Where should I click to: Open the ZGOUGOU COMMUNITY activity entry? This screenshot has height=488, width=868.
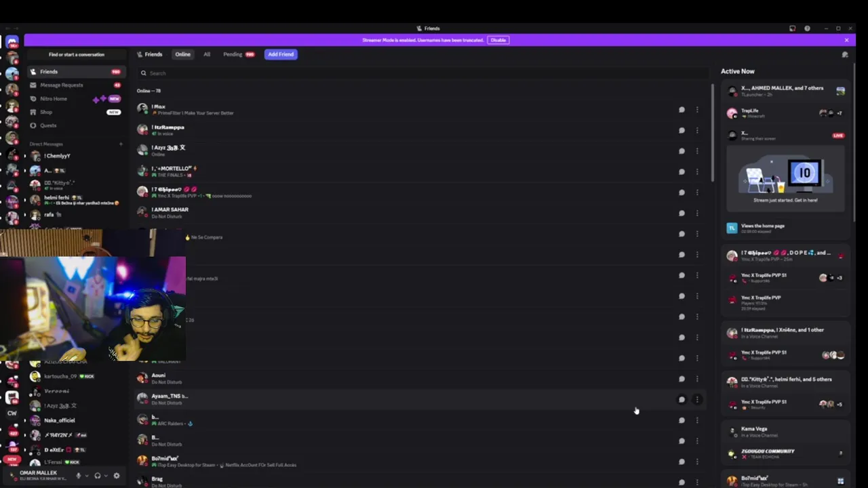tap(786, 453)
